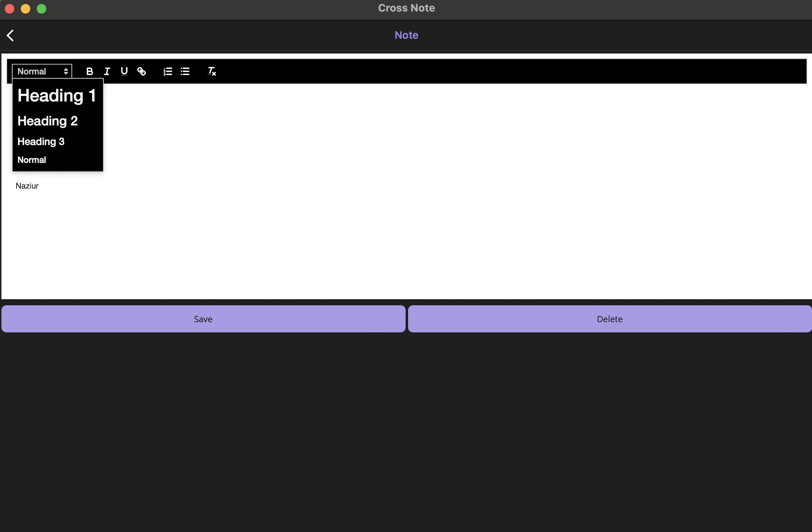Choose Heading 2 from style list
The image size is (812, 532).
pyautogui.click(x=47, y=121)
